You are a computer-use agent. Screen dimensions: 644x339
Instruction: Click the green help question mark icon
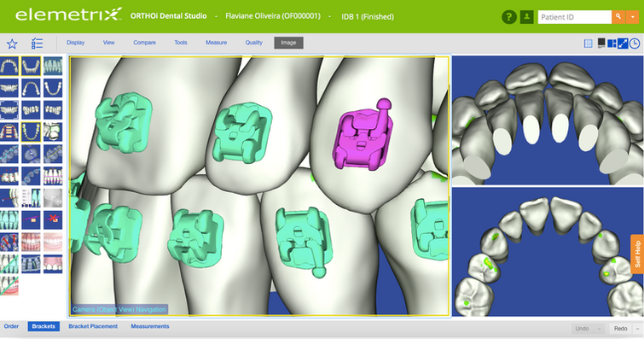[x=509, y=17]
